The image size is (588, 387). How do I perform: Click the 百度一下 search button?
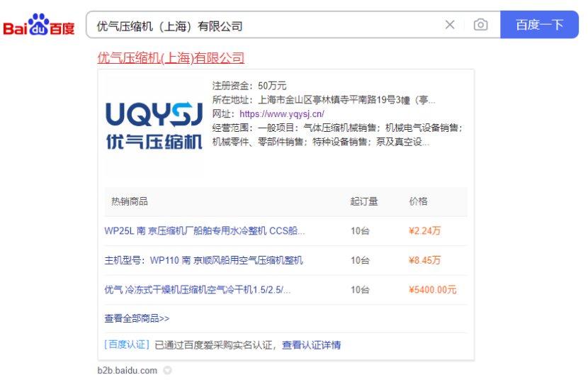tap(539, 25)
